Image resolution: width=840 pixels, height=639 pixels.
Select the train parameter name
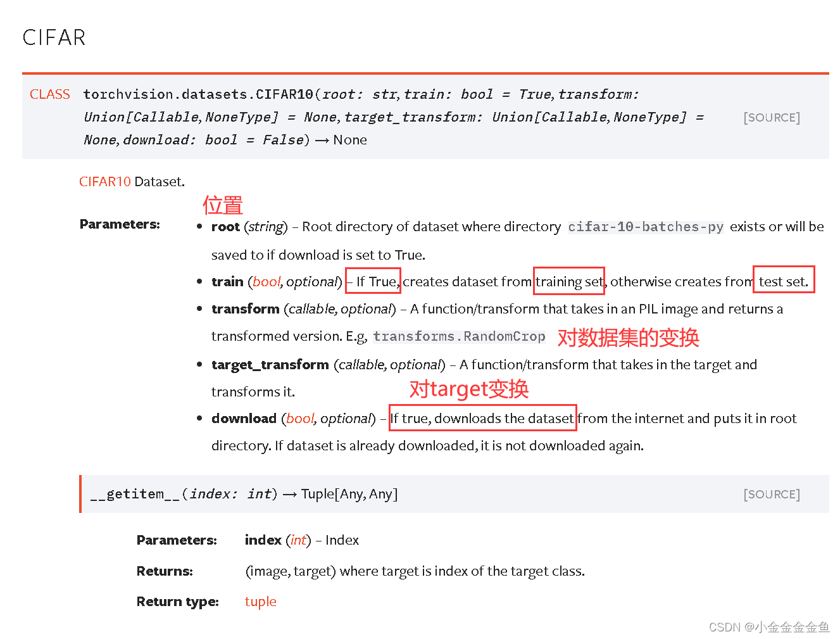tap(227, 282)
